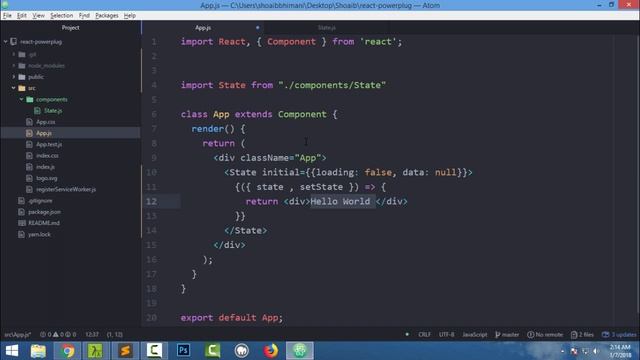
Task: Click the book icon beside README.md
Action: coord(22,223)
